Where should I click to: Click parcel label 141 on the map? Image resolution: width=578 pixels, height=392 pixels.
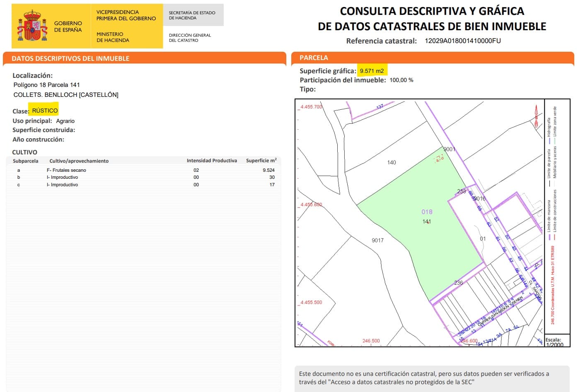click(427, 221)
